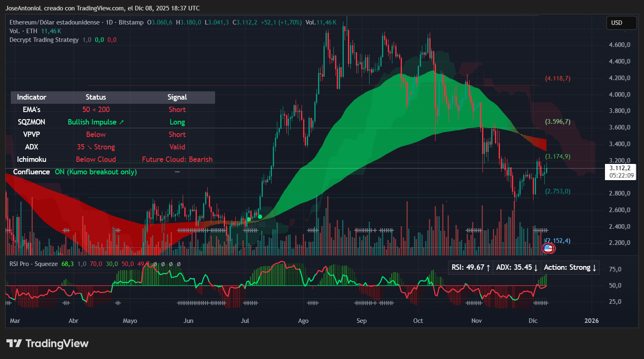This screenshot has height=359, width=644.
Task: Click the Decrypt Trading Strategy legend
Action: (x=44, y=40)
